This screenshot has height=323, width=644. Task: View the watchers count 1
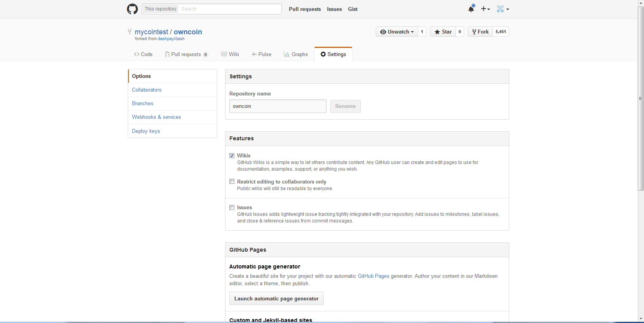(422, 32)
